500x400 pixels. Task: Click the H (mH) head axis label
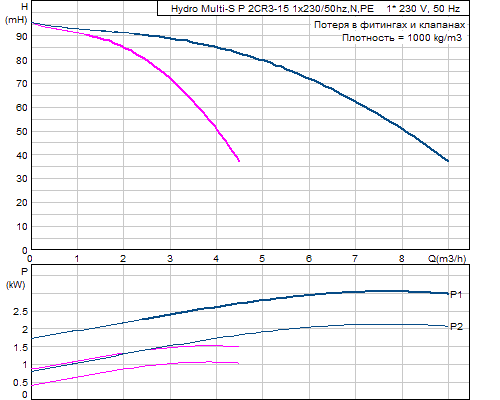tap(16, 13)
